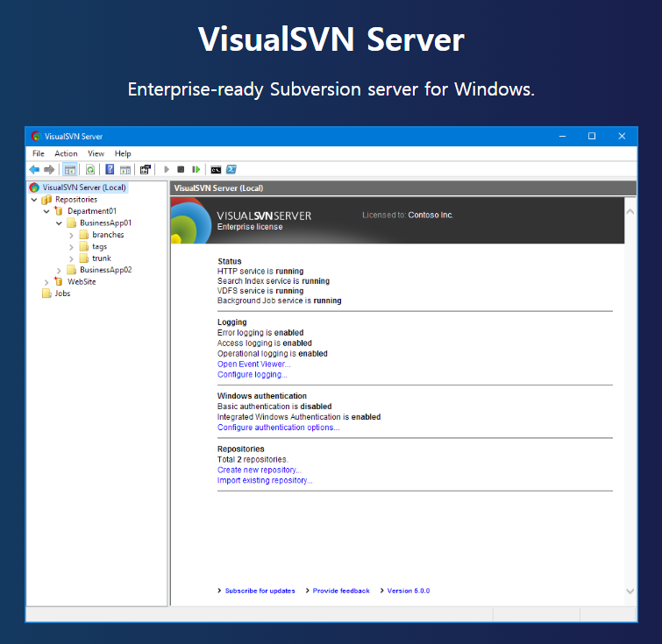
Task: Click Configure authentication options link
Action: [278, 427]
